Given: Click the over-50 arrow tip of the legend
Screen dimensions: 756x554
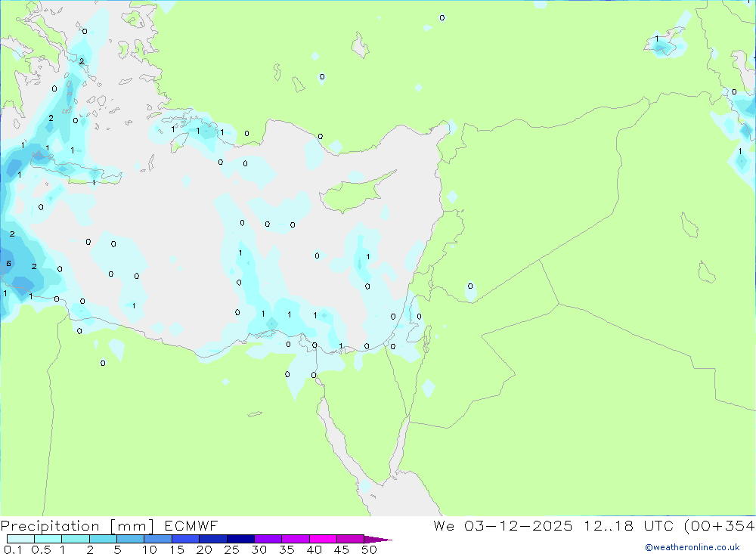Looking at the screenshot, I should [x=378, y=540].
